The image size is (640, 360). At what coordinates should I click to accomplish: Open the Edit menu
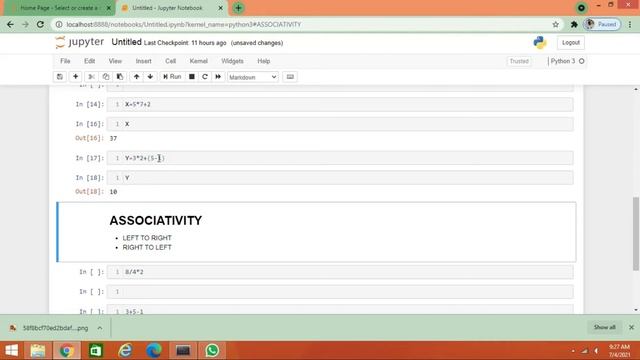(x=89, y=61)
